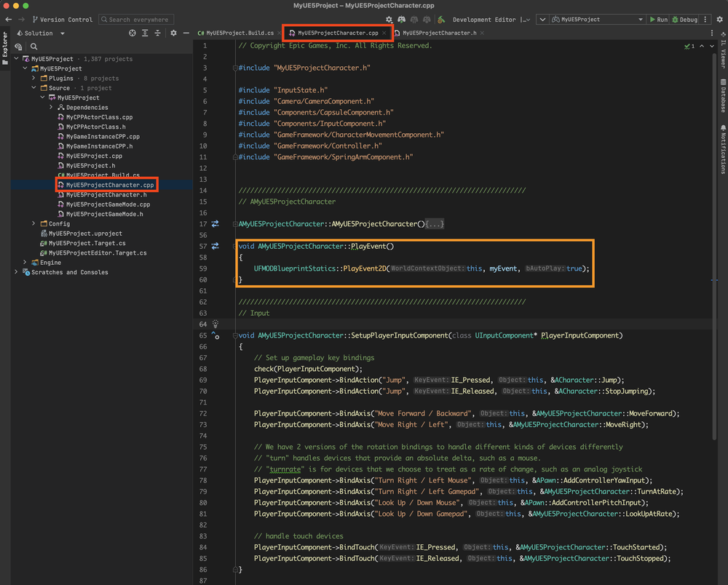Viewport: 728px width, 585px height.
Task: Close the MyUE5ProjectCharacter.h tab
Action: pos(482,33)
